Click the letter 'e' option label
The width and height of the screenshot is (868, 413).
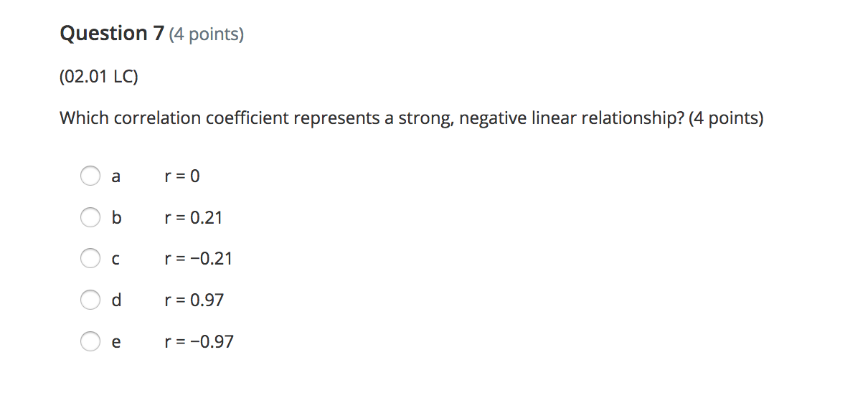point(115,341)
